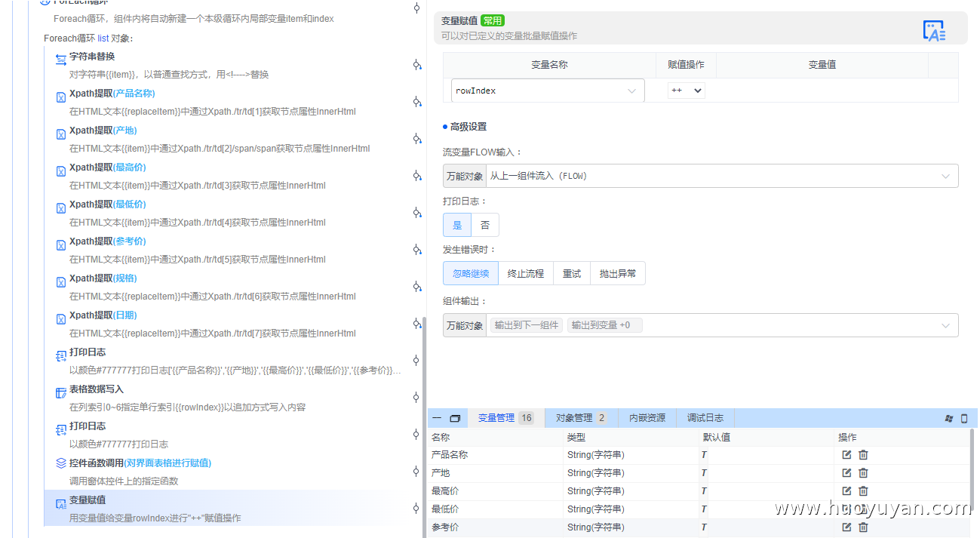Click the flow connector node beside Xpath提取(产品名称)
This screenshot has height=538, width=980.
pyautogui.click(x=416, y=102)
